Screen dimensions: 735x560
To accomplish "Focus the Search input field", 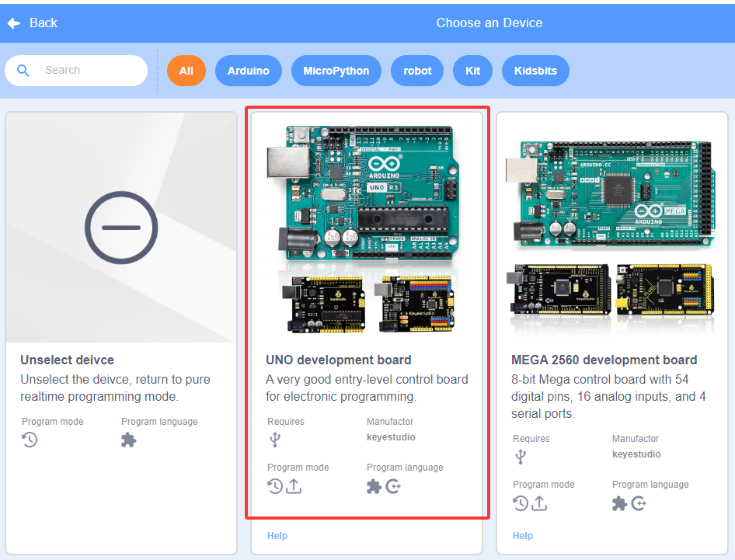I will (x=76, y=71).
